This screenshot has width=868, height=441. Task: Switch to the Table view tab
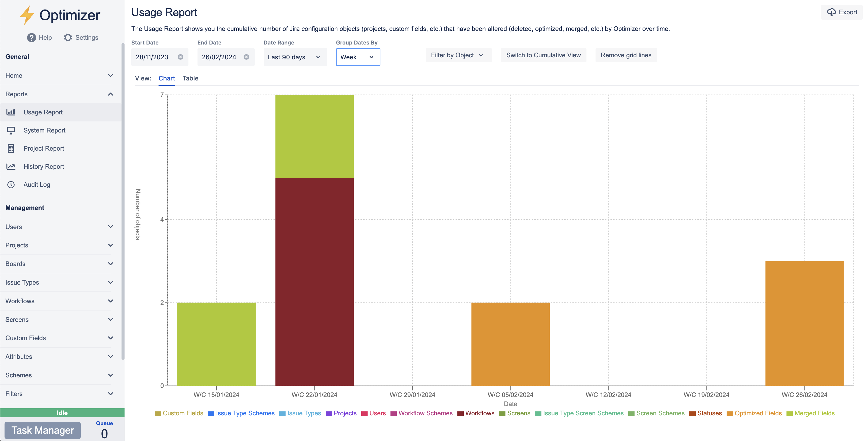tap(190, 78)
